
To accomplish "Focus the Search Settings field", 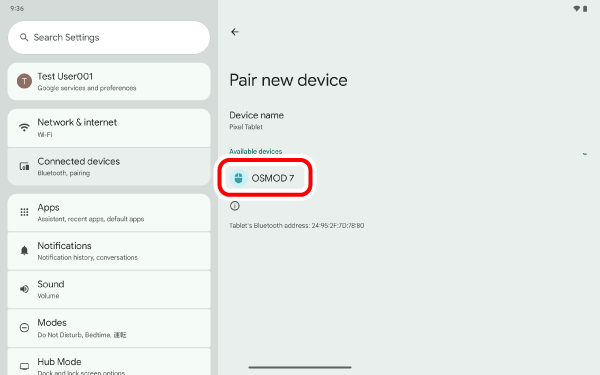I will point(109,38).
